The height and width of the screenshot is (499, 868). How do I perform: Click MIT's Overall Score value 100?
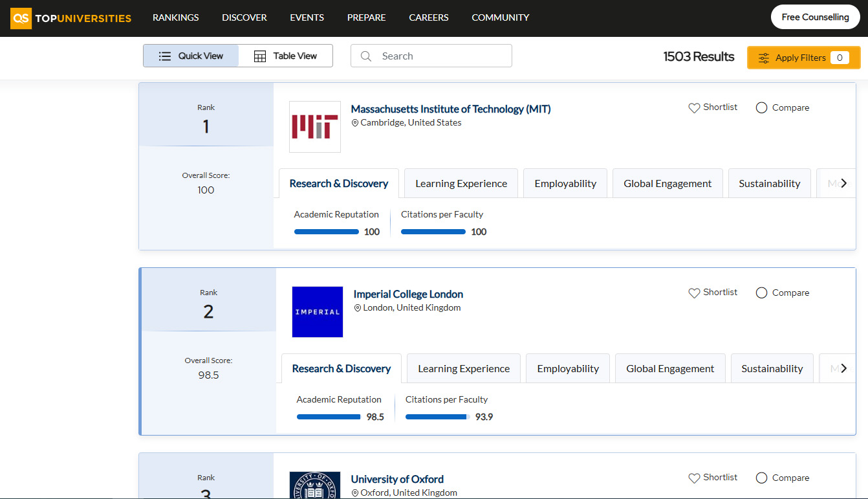click(206, 190)
